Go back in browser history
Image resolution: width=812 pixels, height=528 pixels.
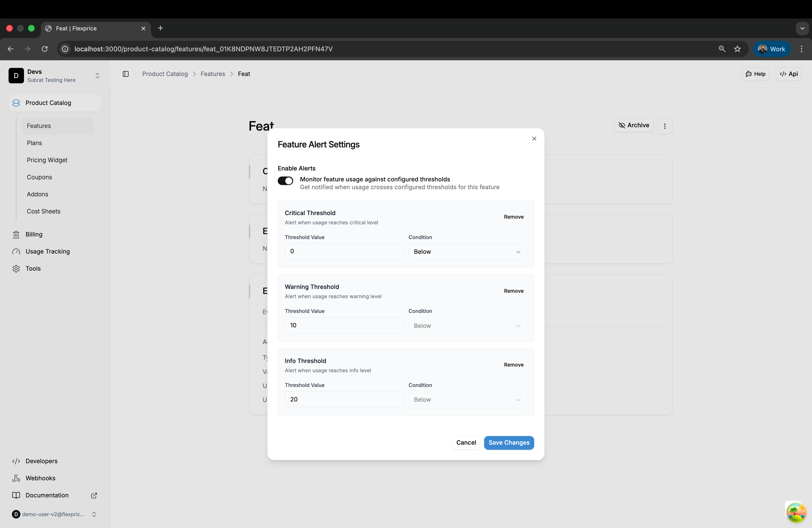[11, 49]
